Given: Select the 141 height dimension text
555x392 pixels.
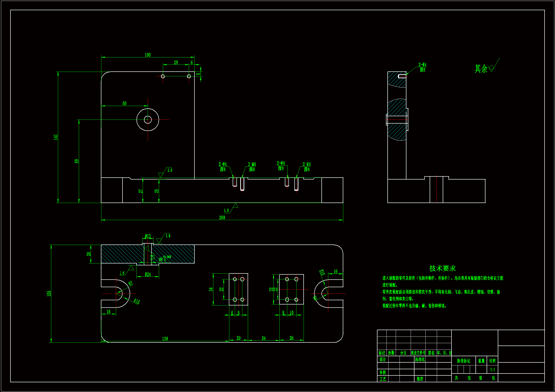Looking at the screenshot, I should point(56,137).
